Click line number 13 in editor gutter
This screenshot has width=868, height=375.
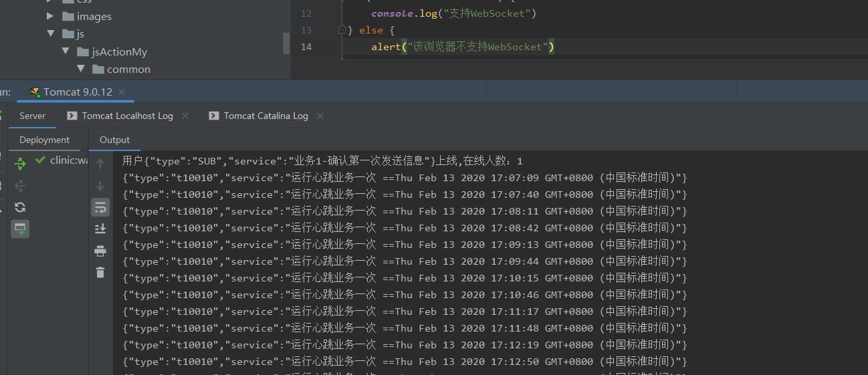tap(306, 30)
